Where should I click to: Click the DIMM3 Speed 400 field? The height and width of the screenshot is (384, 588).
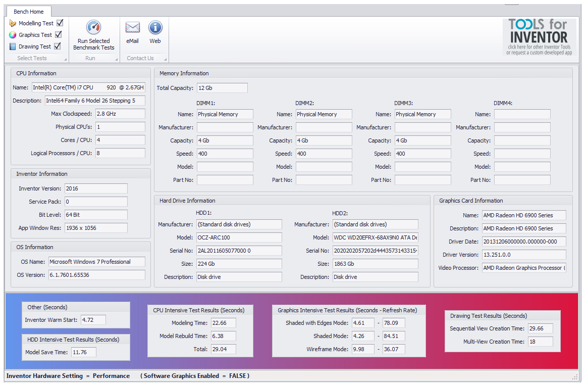tap(423, 154)
